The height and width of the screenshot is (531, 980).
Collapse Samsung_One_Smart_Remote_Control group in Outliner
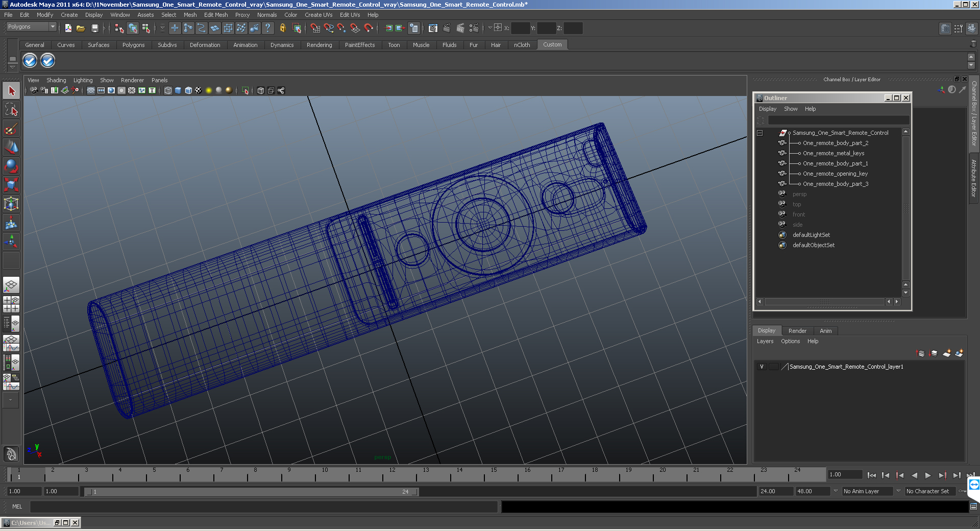760,133
